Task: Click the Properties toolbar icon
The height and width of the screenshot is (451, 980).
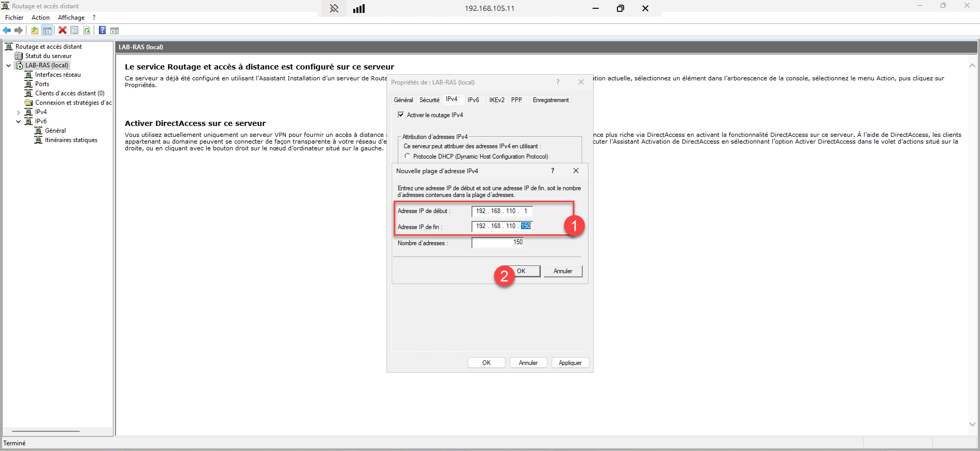Action: coord(75,31)
